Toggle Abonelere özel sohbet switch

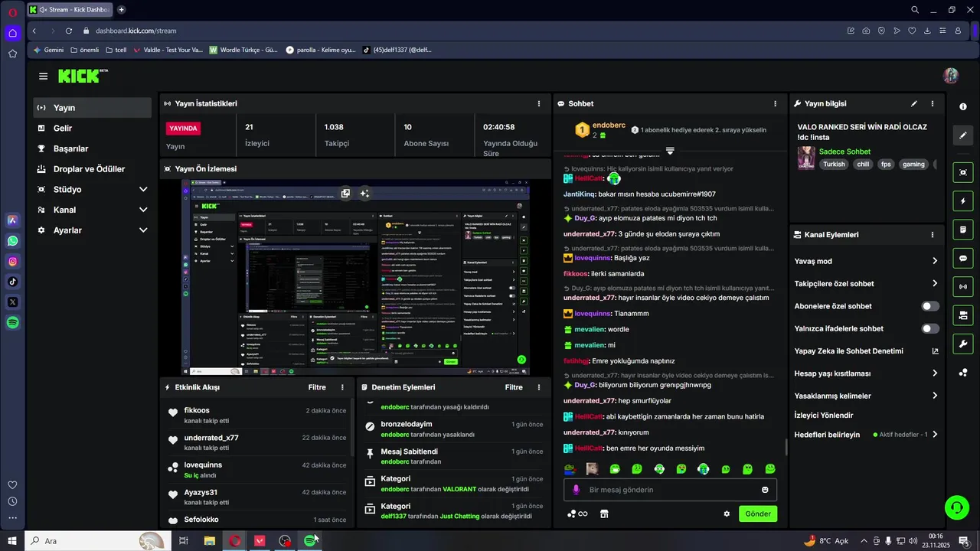930,306
